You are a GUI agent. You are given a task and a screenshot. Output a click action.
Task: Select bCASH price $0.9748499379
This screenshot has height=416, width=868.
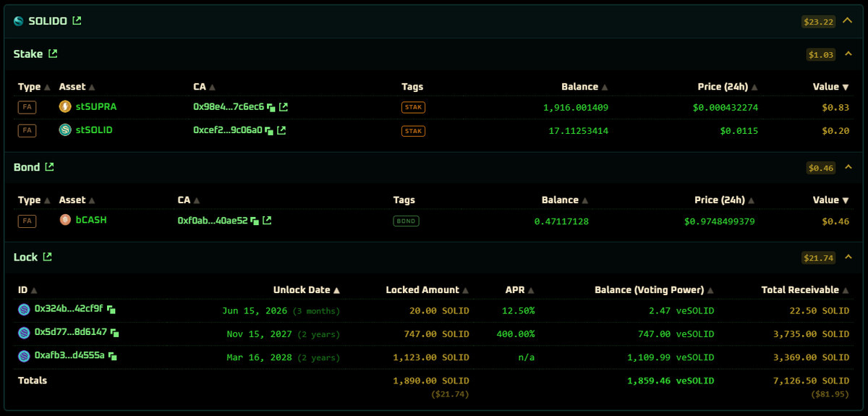(x=720, y=221)
